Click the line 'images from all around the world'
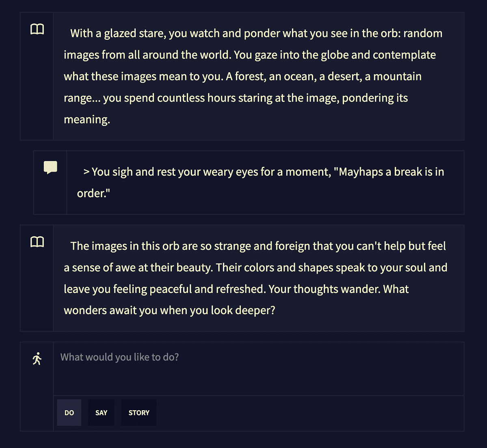The image size is (487, 448). tap(250, 55)
